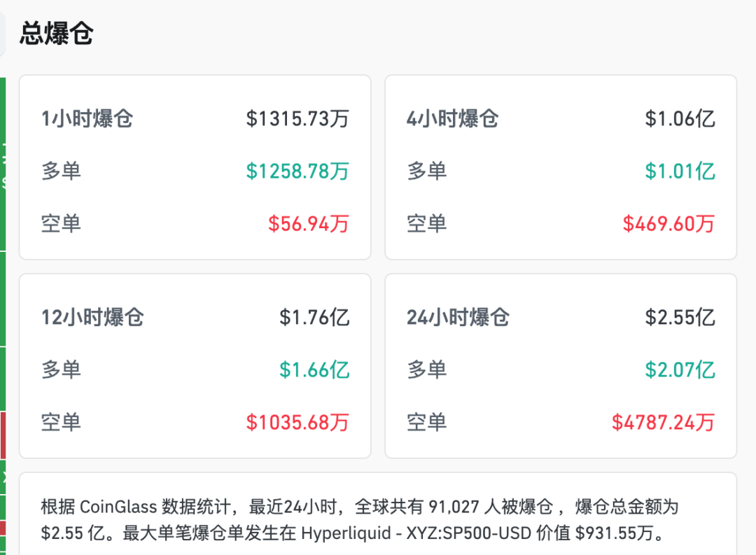
Task: Click the $1.06亿 four-hour total
Action: click(x=680, y=119)
